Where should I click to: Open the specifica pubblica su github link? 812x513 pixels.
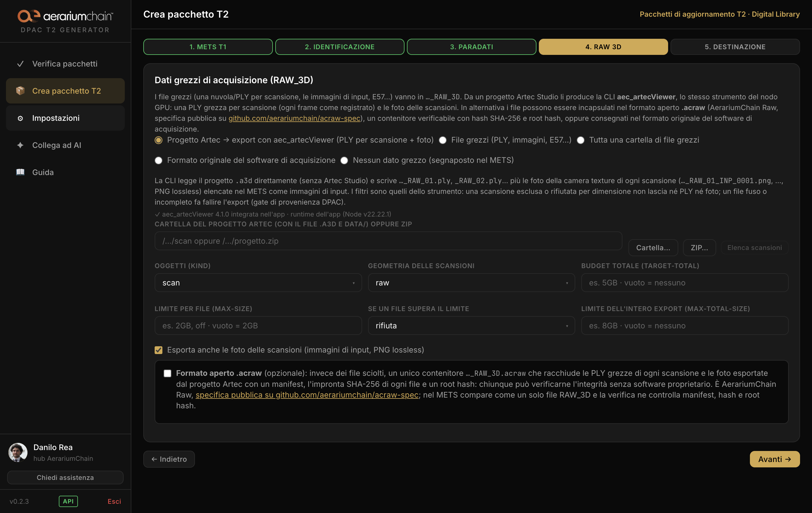tap(307, 395)
